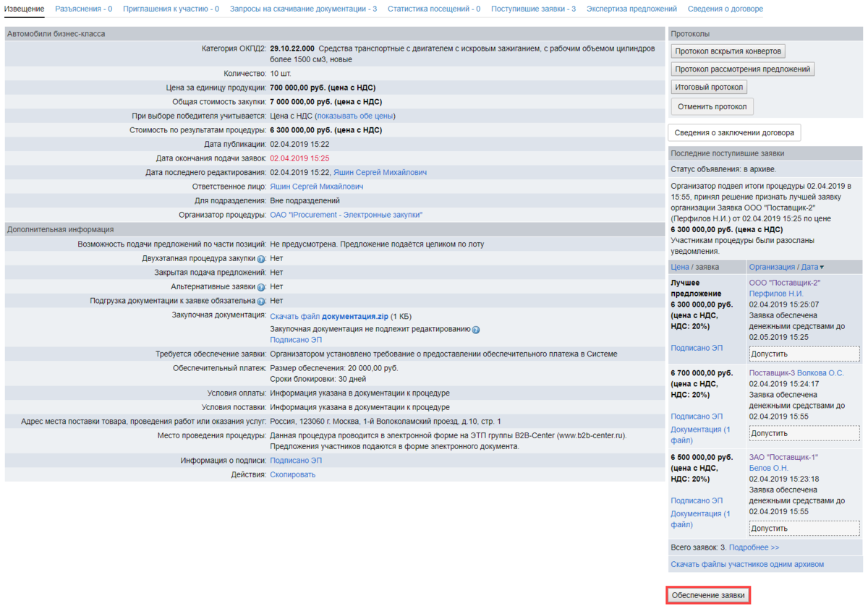Click the "Скопировать" action link
Screen dimensions: 868x606
coord(292,475)
